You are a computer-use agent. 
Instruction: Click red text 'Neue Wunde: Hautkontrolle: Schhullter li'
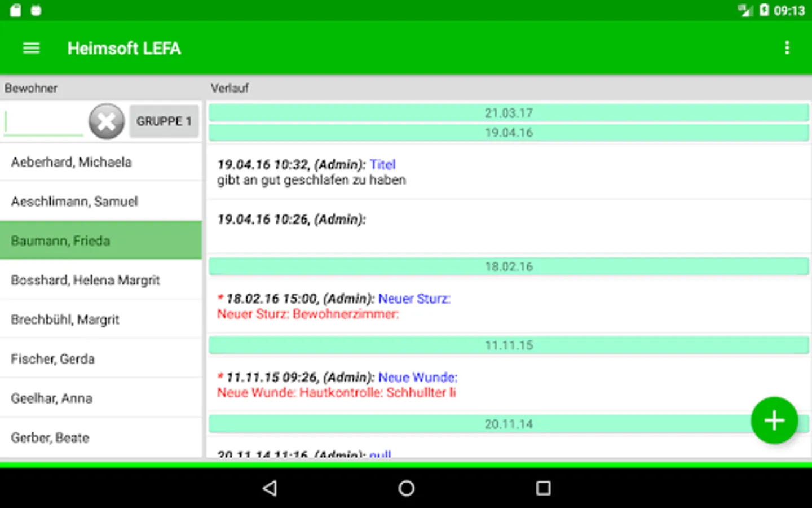coord(337,393)
